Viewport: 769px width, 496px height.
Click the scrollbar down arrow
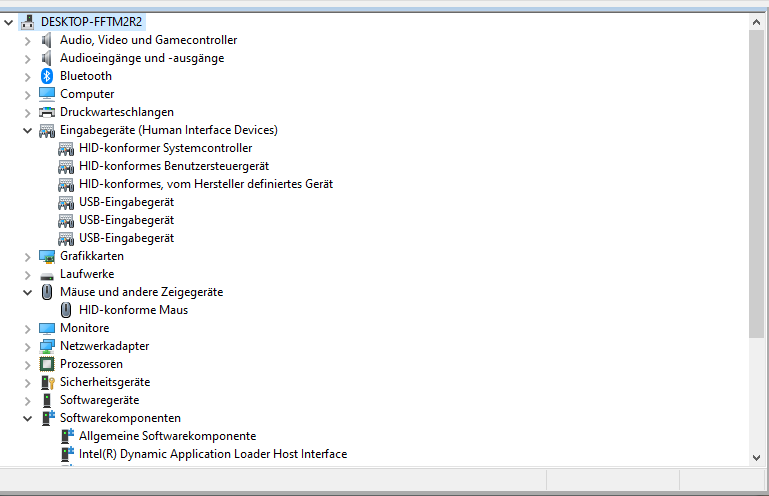pyautogui.click(x=757, y=457)
